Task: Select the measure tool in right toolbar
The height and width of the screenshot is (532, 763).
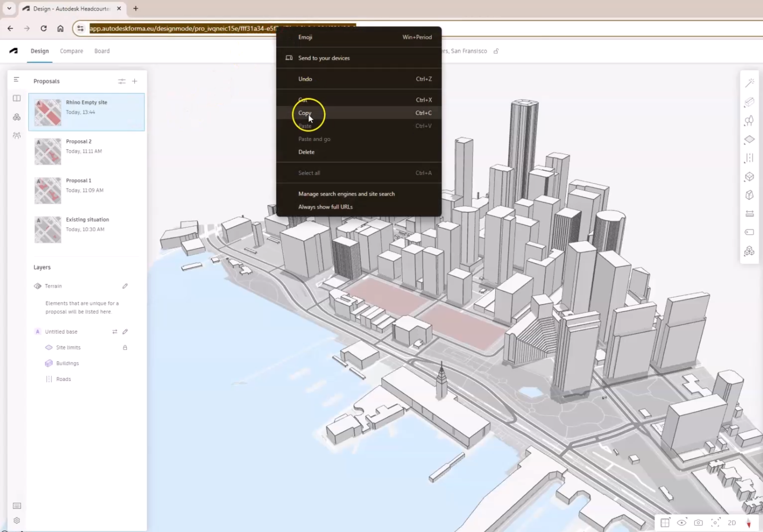Action: [x=749, y=214]
